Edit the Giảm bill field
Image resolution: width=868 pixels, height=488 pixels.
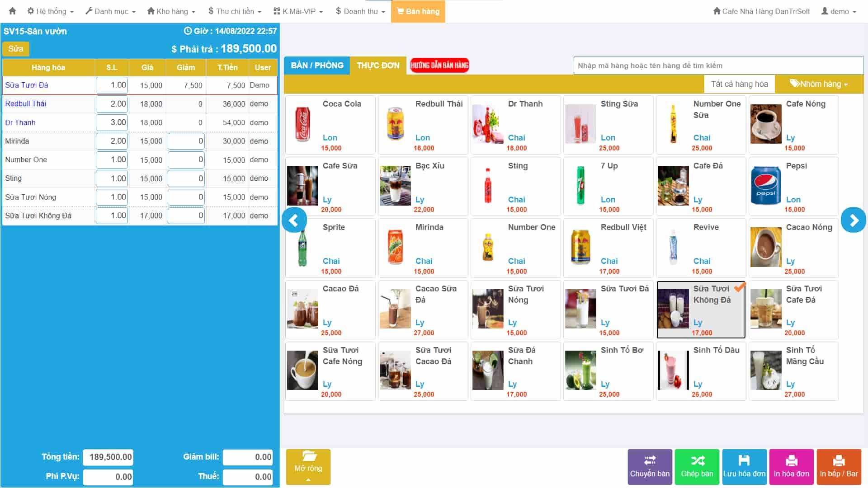pyautogui.click(x=248, y=457)
